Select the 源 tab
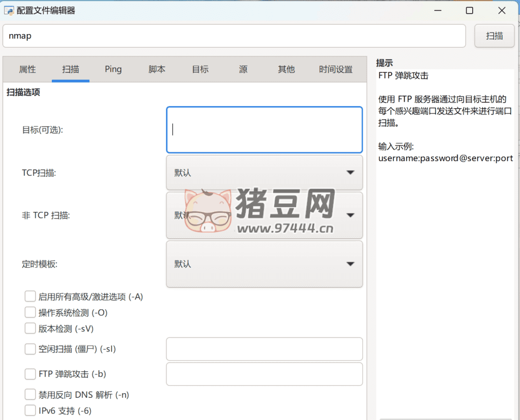The height and width of the screenshot is (420, 520). tap(243, 70)
